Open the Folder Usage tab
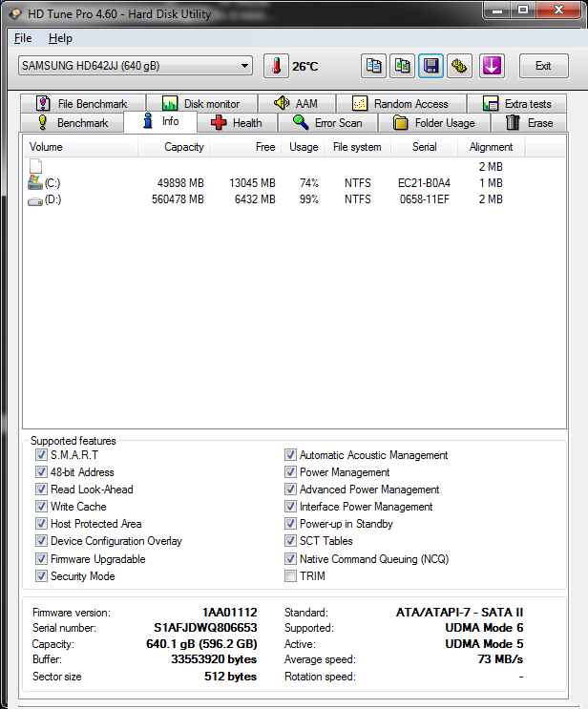The width and height of the screenshot is (588, 709). (434, 122)
